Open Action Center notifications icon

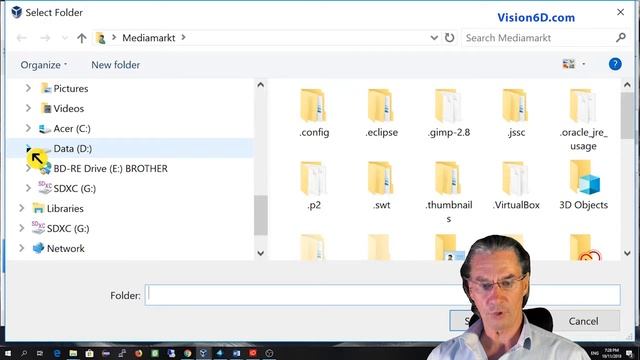pyautogui.click(x=629, y=353)
